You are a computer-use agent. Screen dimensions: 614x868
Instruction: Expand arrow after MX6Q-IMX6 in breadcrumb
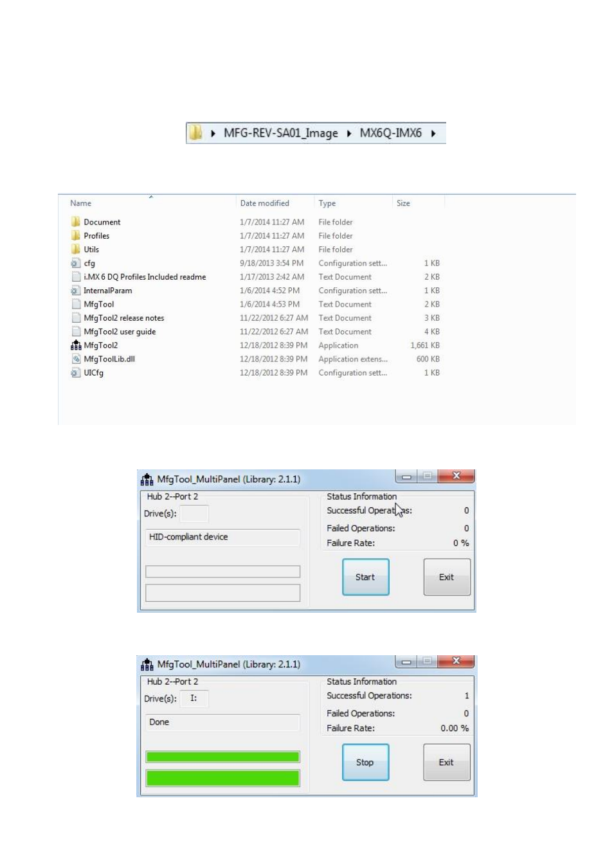[x=433, y=134]
